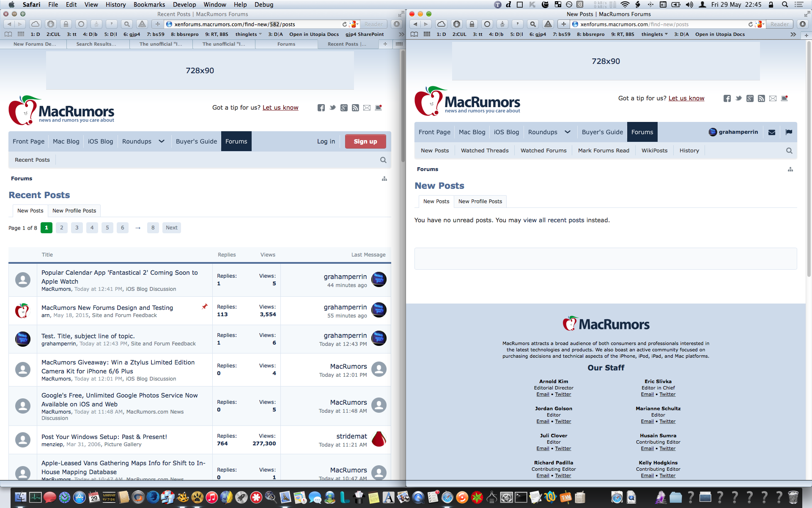Open Finder from the Dock

point(20,497)
